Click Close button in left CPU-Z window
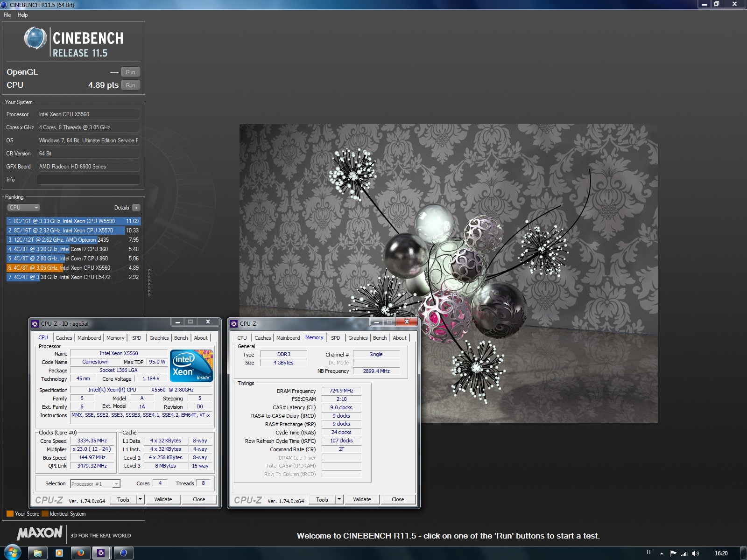747x560 pixels. point(199,499)
